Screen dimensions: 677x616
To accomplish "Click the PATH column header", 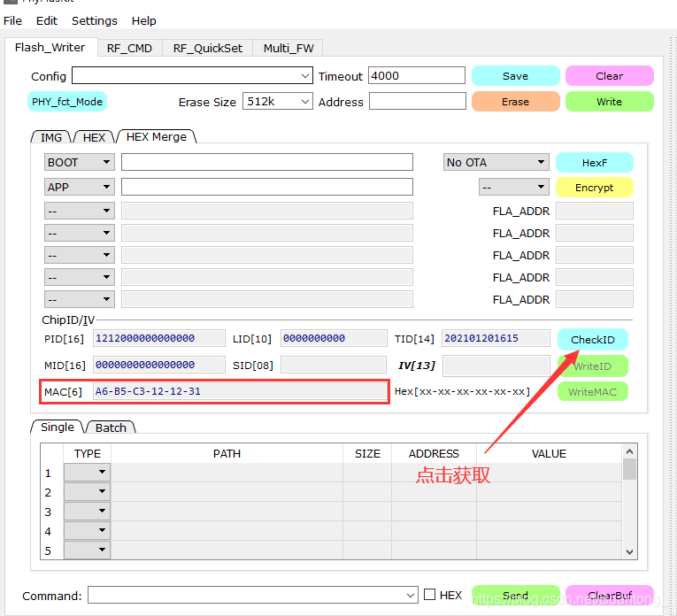I will coord(227,454).
